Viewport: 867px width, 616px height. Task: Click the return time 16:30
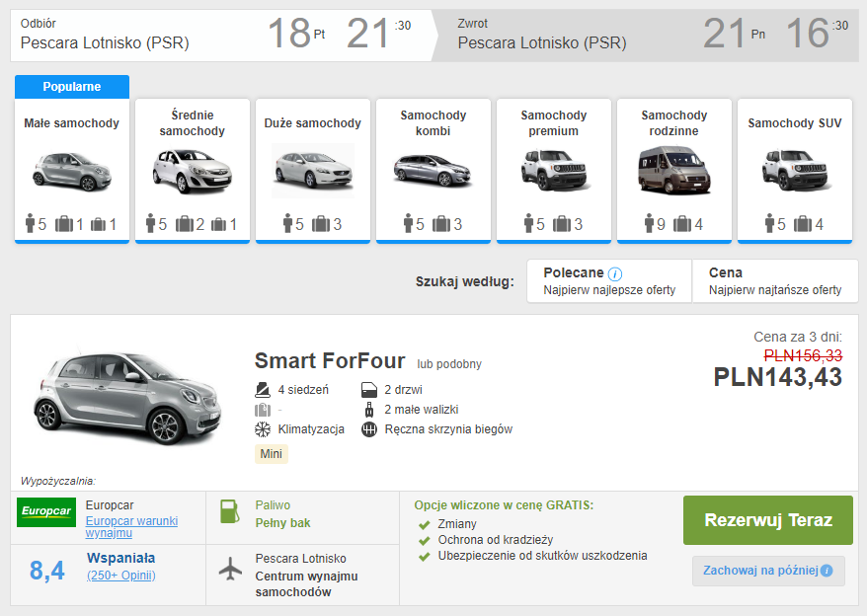tap(817, 34)
